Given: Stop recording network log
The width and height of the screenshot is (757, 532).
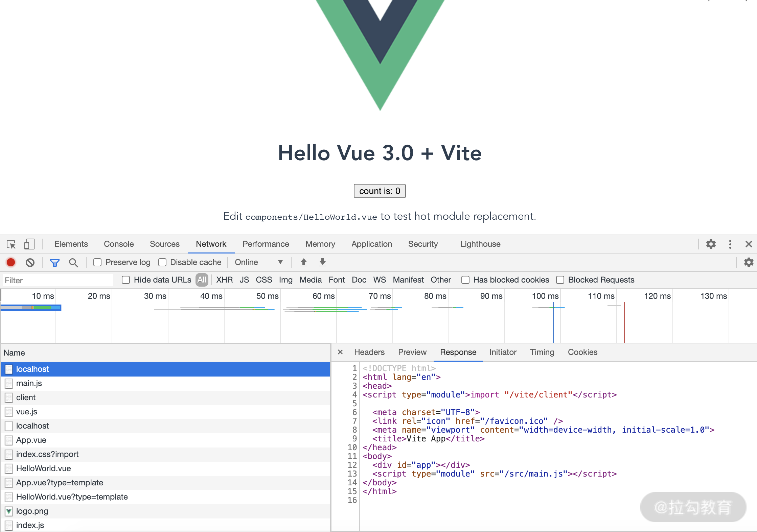Looking at the screenshot, I should click(x=11, y=262).
